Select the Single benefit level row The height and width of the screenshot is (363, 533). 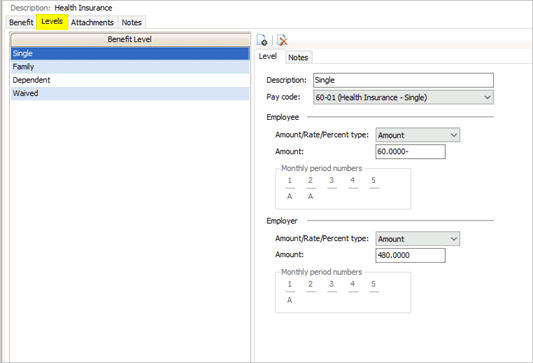click(130, 53)
